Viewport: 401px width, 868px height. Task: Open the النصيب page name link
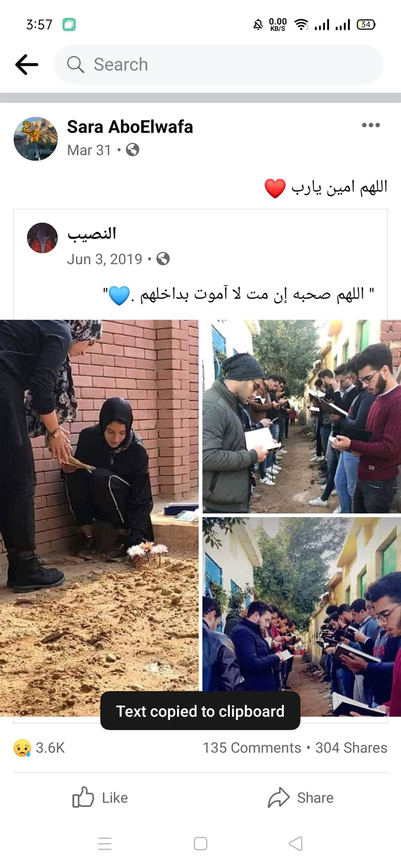[92, 234]
